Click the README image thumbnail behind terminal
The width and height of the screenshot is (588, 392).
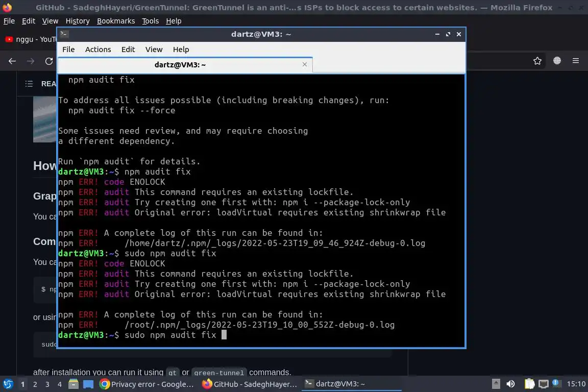pyautogui.click(x=44, y=119)
